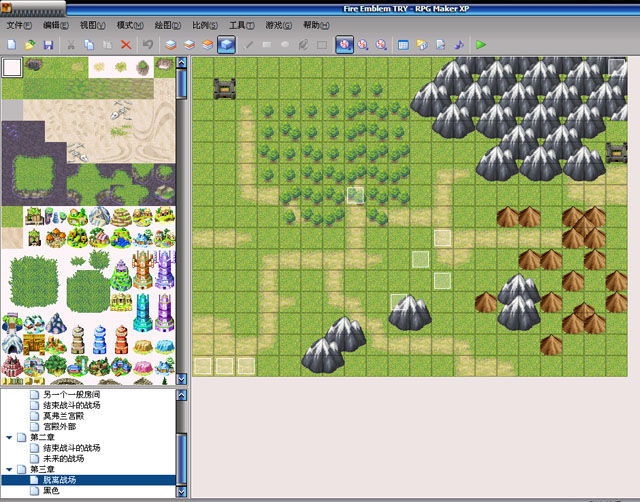Open the 视图(V) menu
The height and width of the screenshot is (502, 640).
coord(93,25)
